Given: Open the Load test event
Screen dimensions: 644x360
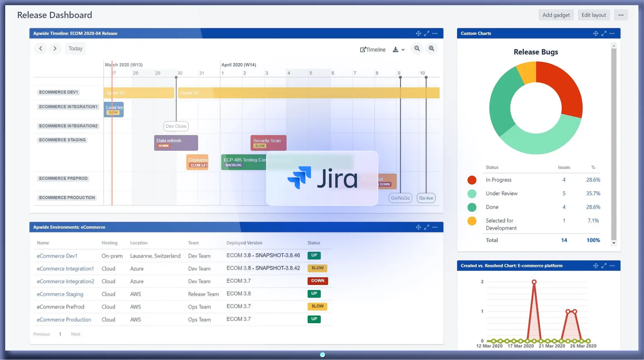Looking at the screenshot, I should [114, 109].
